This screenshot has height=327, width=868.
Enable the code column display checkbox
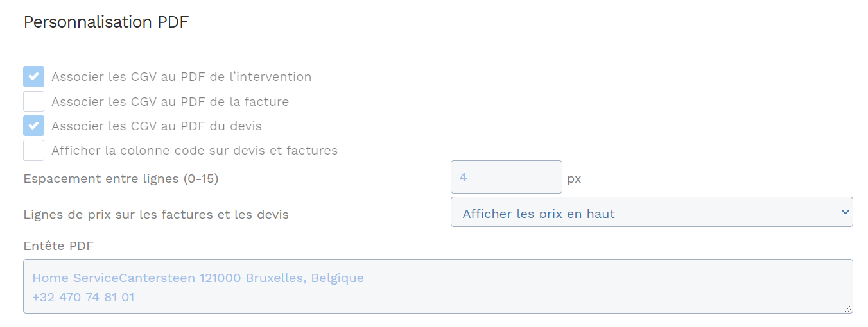34,151
